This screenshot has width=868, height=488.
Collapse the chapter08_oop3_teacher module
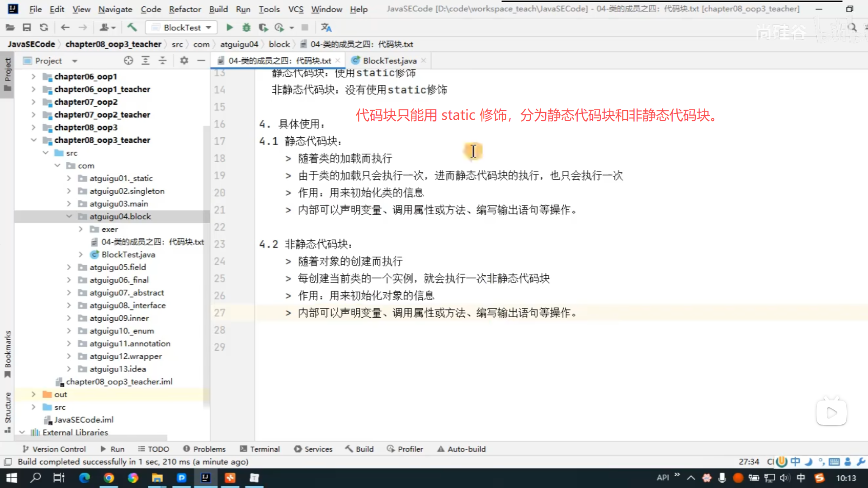33,140
